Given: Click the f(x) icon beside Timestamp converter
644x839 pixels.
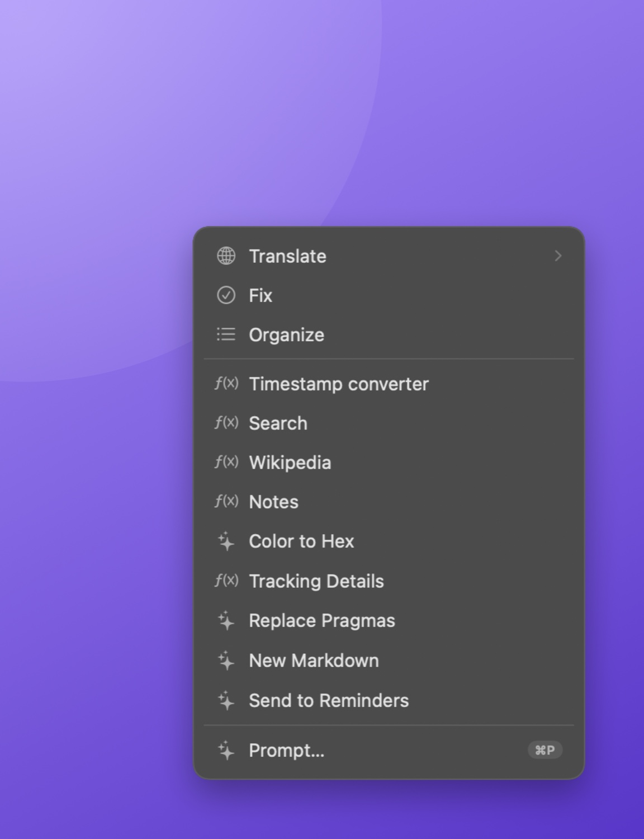Looking at the screenshot, I should (226, 384).
